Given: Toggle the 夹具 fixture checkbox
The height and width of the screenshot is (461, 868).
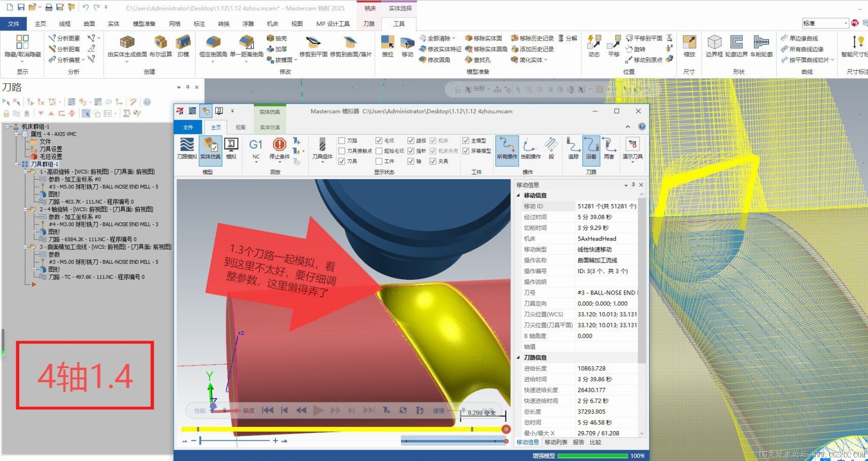Looking at the screenshot, I should (432, 161).
